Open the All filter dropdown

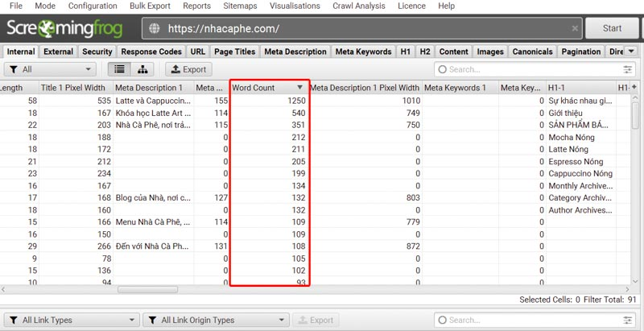pos(50,69)
